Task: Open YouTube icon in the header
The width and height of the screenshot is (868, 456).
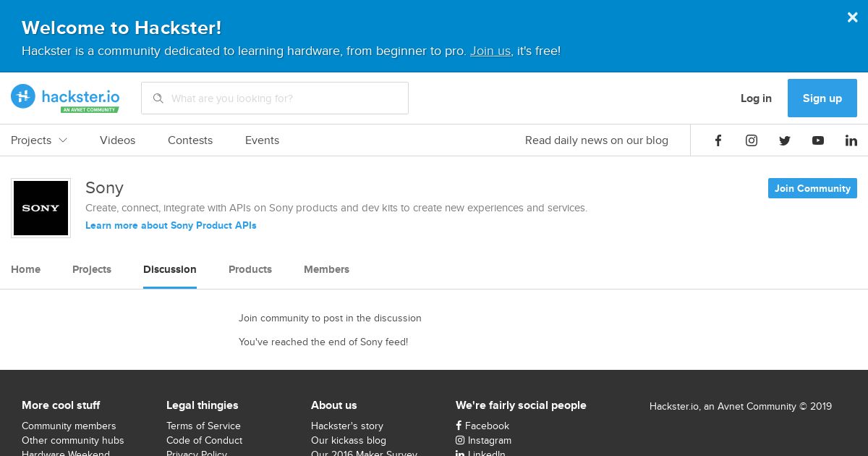Action: click(x=818, y=140)
